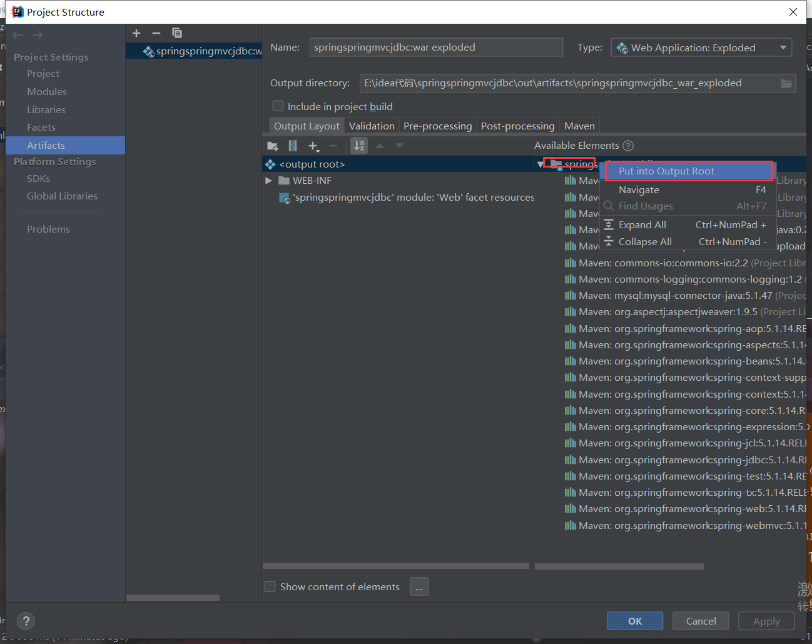Click the Create Directory icon in layout toolbar

tap(273, 146)
